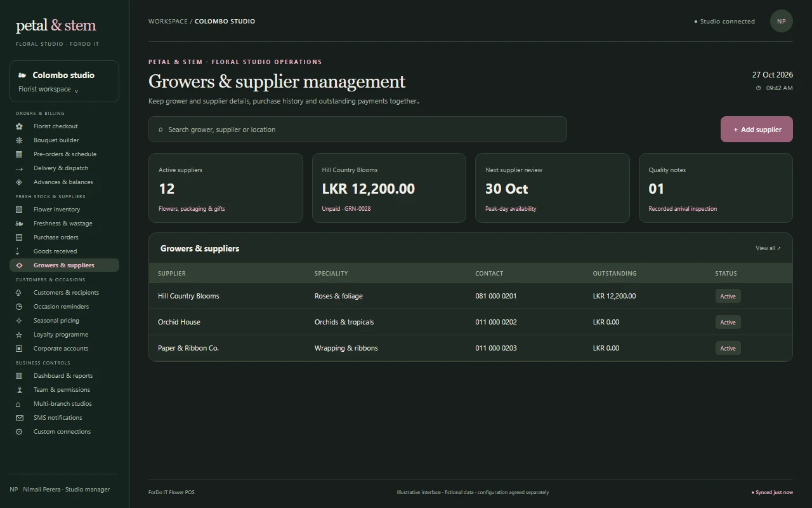The height and width of the screenshot is (508, 812).
Task: Click the Advances & balances diamond icon
Action: (19, 182)
